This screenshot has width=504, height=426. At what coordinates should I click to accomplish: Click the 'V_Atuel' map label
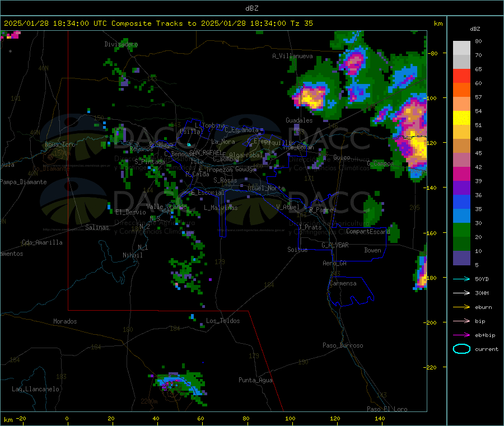[288, 207]
